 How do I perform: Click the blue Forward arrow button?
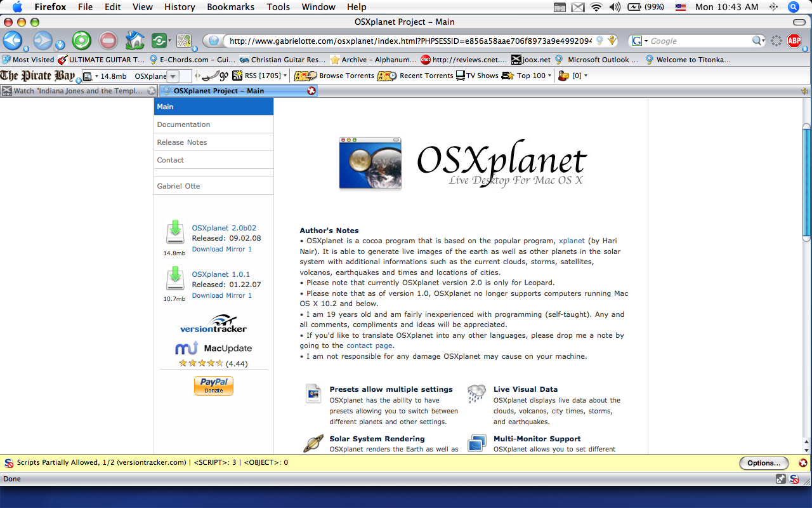[43, 40]
